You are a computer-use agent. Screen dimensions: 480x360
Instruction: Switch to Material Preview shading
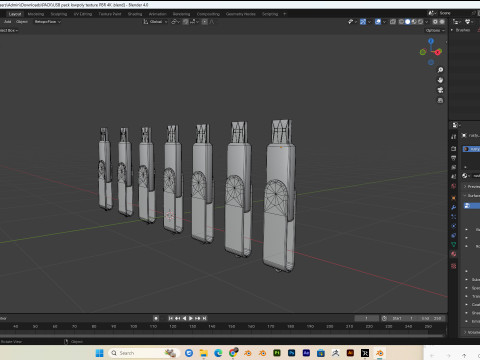tap(414, 22)
